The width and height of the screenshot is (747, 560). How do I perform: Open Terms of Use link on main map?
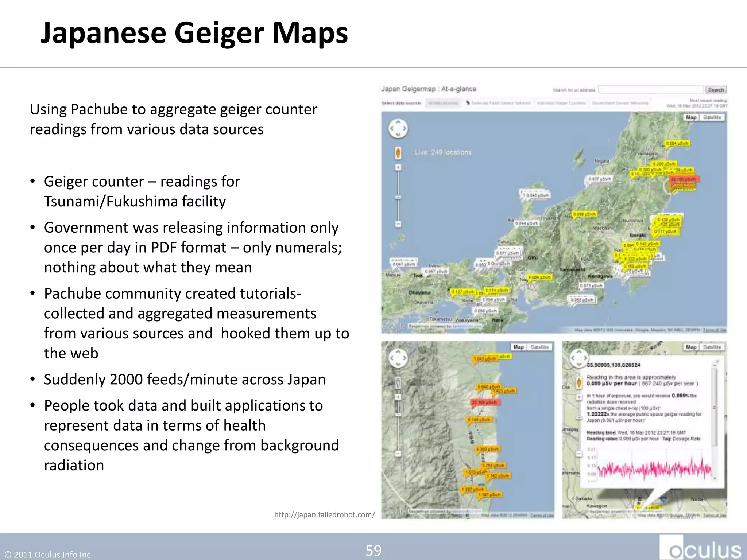(714, 330)
